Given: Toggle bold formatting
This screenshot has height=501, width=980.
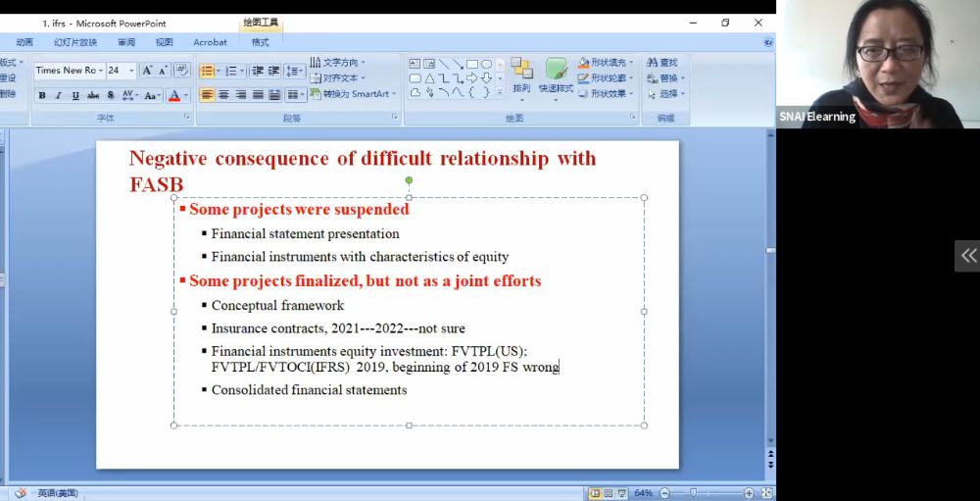Looking at the screenshot, I should (42, 95).
